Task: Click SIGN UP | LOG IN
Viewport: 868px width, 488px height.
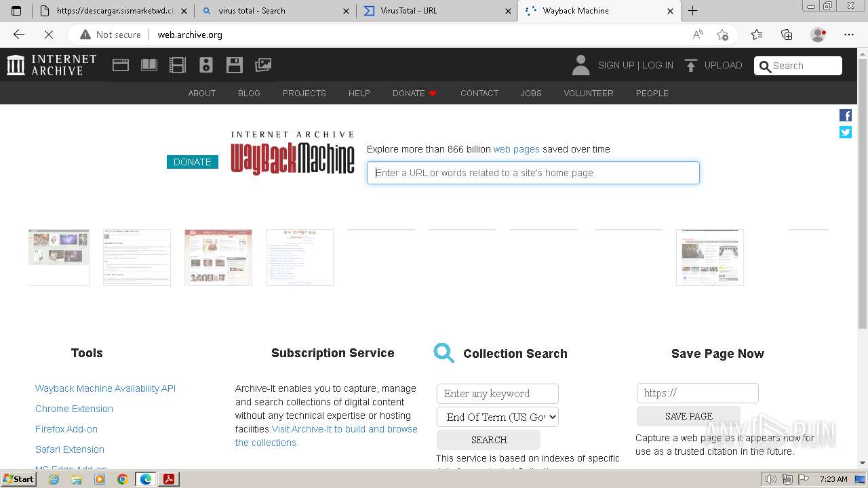Action: [635, 65]
